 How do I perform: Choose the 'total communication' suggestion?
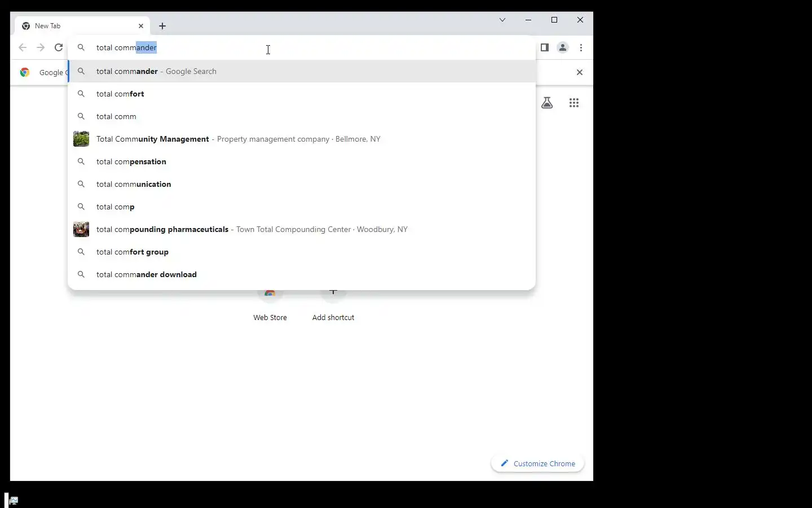(302, 184)
